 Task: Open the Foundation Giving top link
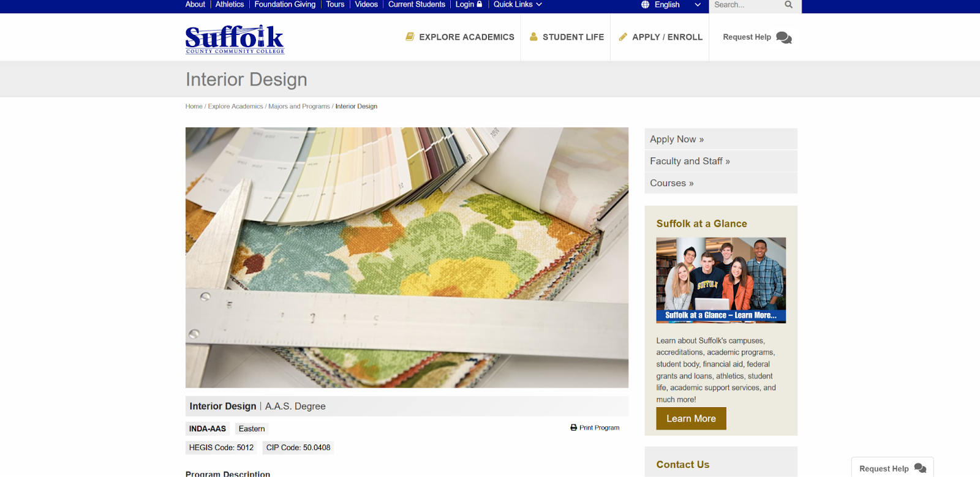point(285,4)
